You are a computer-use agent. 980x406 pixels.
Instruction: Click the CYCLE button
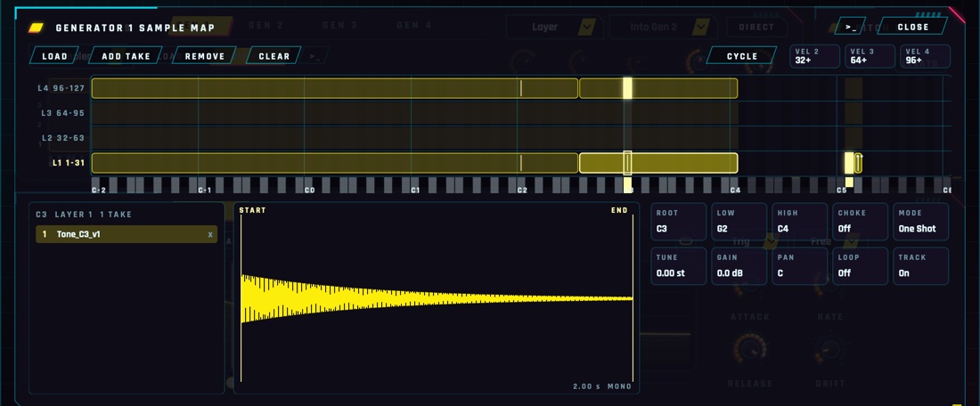coord(742,56)
